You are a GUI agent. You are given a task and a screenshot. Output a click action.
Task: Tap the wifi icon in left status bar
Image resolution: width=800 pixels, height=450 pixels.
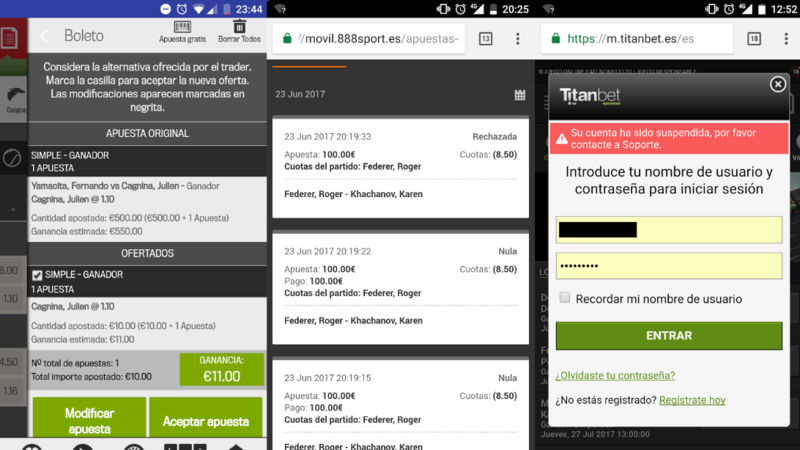pos(199,9)
